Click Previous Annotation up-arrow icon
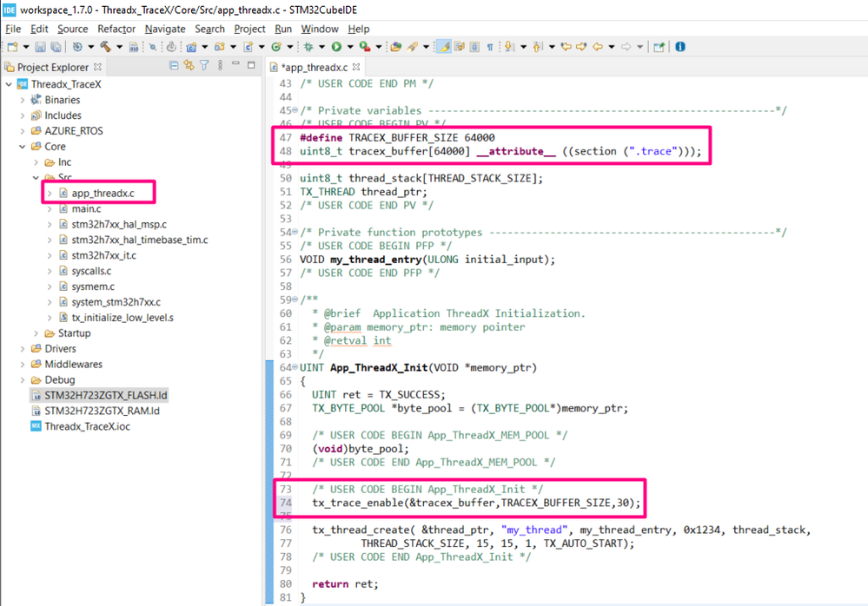The height and width of the screenshot is (606, 868). pos(537,47)
